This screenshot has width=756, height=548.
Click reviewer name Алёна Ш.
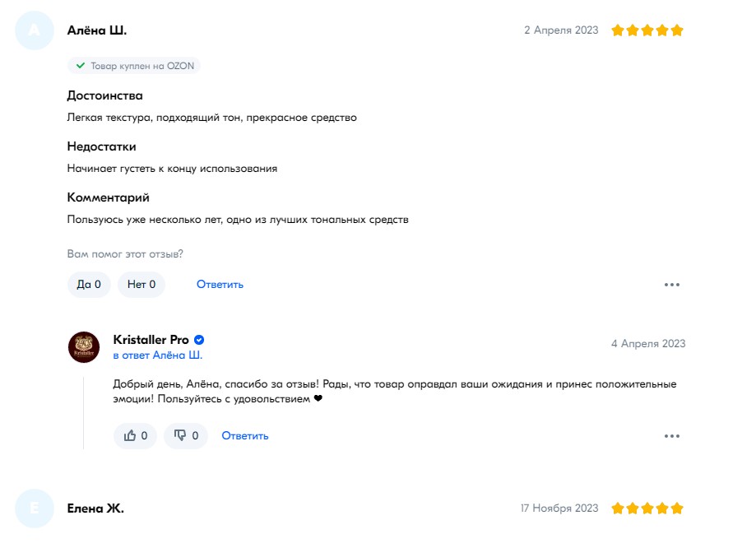[97, 30]
